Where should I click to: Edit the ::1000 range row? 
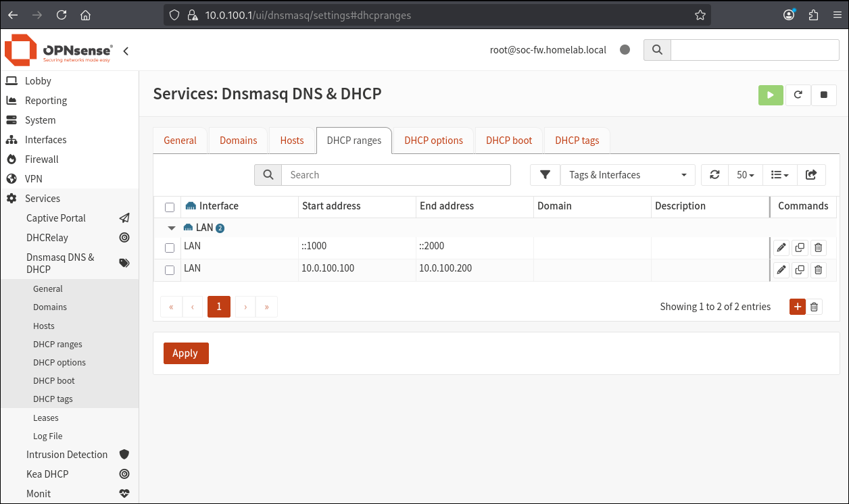coord(781,248)
